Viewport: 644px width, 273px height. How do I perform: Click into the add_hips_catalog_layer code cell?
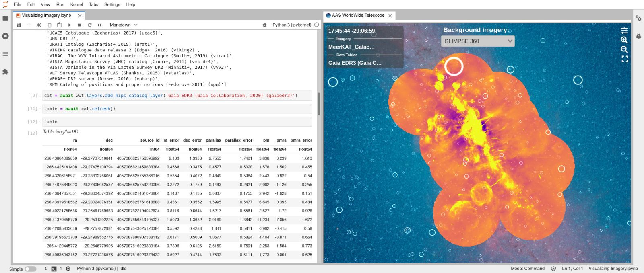(177, 96)
